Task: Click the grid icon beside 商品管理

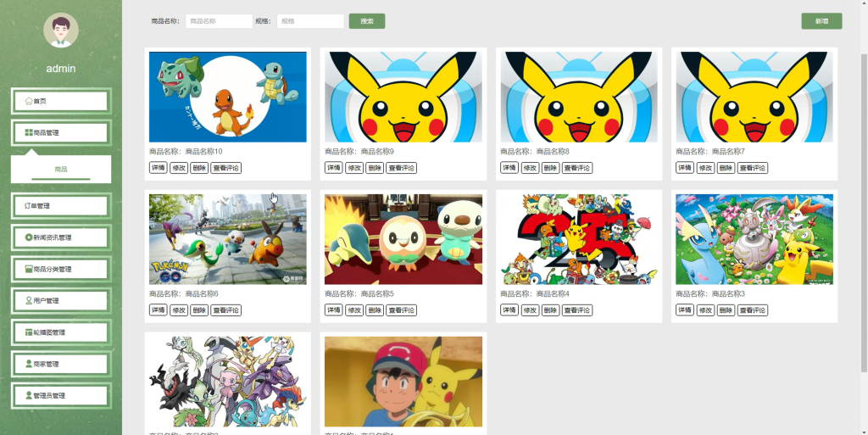Action: tap(29, 133)
